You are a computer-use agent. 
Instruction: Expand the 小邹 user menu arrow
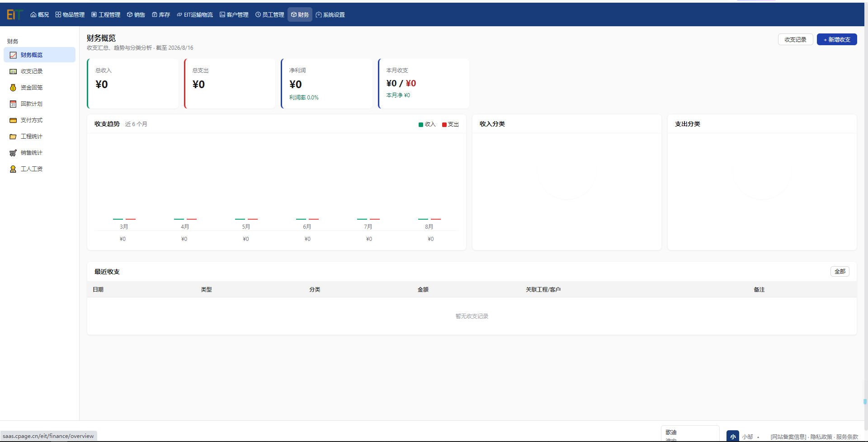coord(758,437)
